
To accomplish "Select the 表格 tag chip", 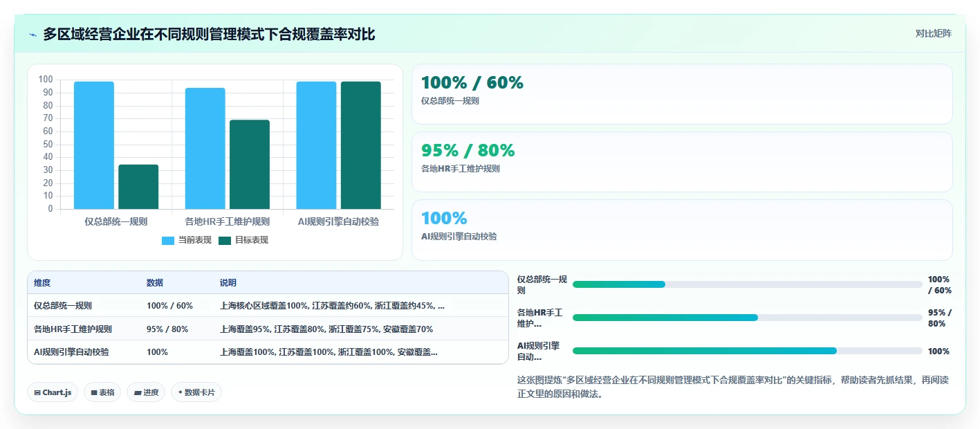I will coord(102,392).
